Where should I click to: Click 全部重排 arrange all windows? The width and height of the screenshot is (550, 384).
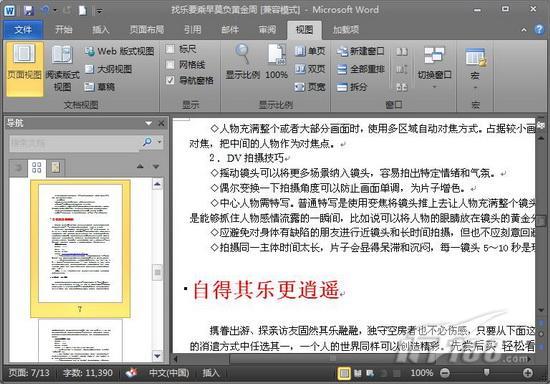click(361, 69)
